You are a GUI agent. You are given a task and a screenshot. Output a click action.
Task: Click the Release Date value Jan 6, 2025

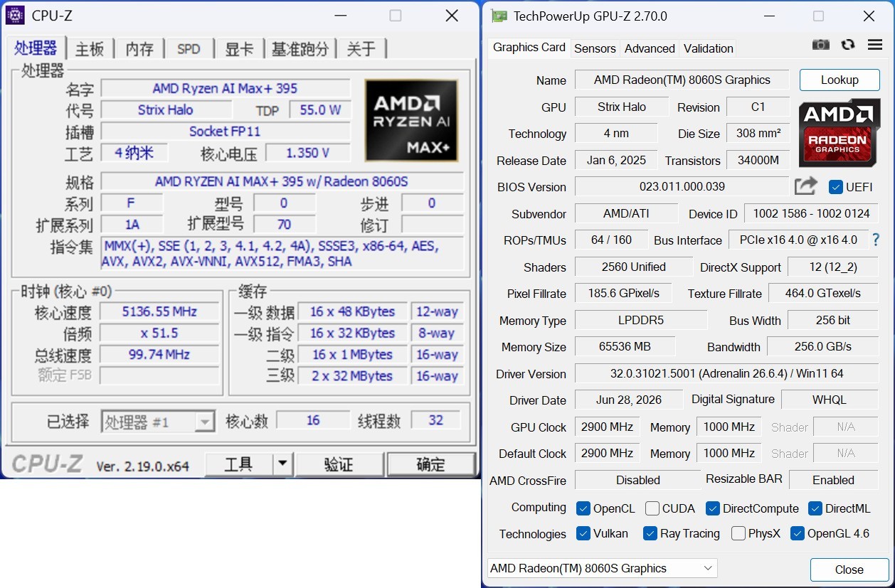(616, 160)
